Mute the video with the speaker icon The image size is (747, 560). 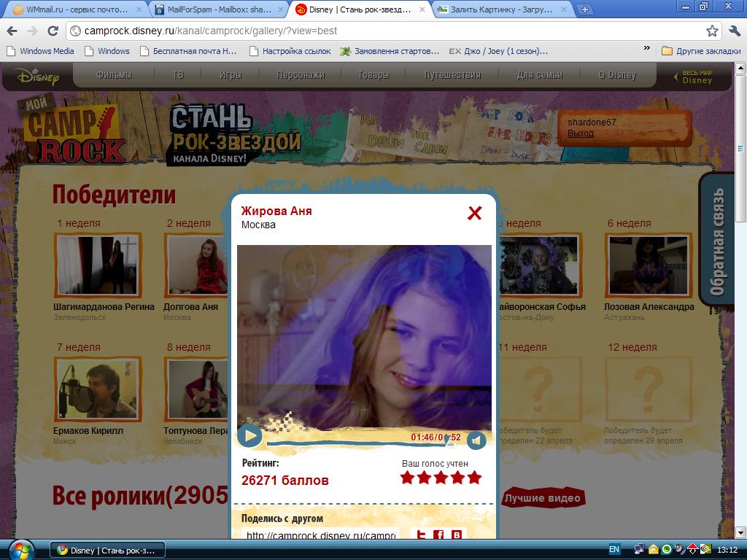pyautogui.click(x=476, y=440)
